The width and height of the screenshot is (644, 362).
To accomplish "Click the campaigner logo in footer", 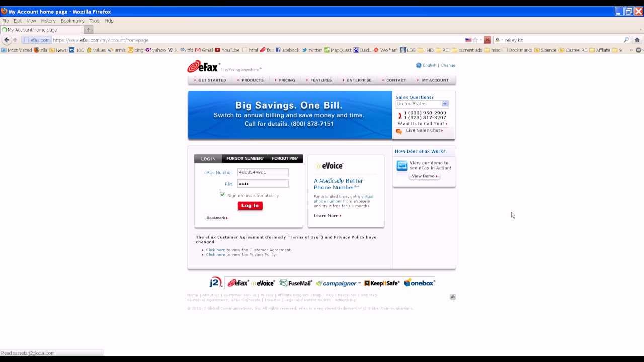I will 338,283.
